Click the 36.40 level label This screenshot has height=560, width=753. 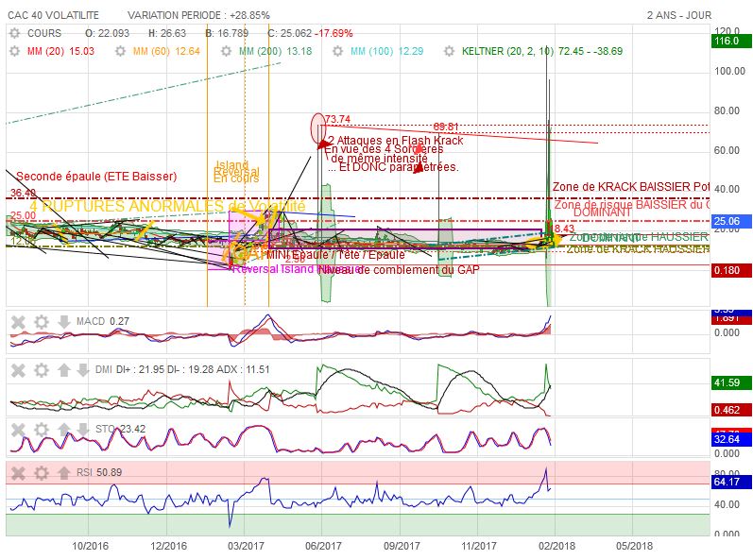pos(23,193)
